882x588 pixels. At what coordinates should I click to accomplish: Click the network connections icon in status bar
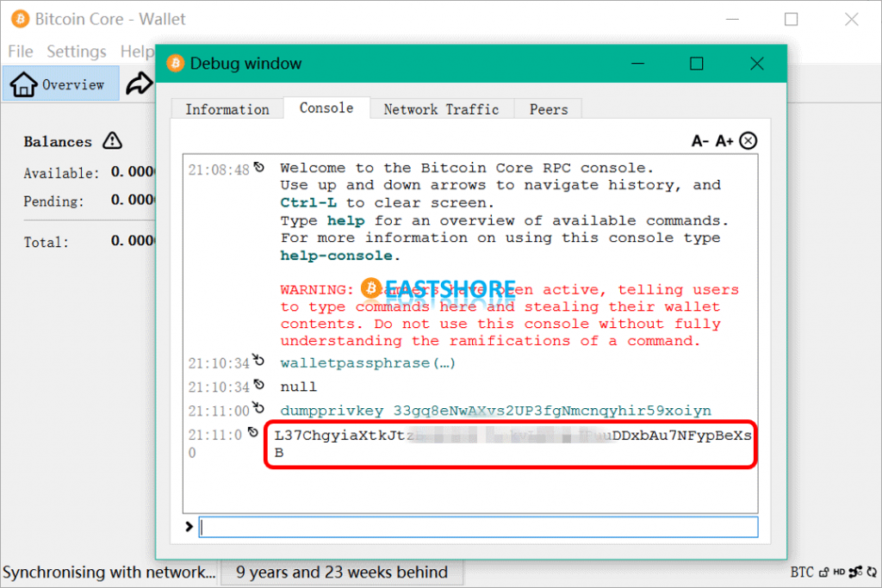[855, 573]
